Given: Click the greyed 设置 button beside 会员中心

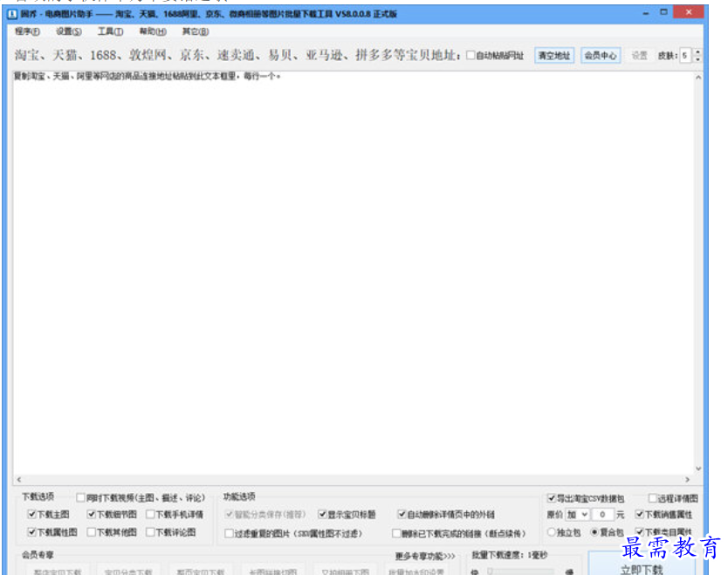Looking at the screenshot, I should point(639,56).
